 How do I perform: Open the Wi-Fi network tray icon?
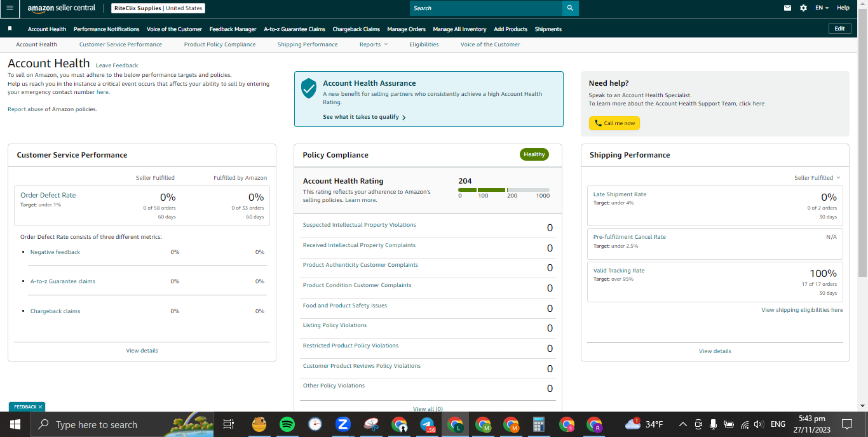pos(745,424)
